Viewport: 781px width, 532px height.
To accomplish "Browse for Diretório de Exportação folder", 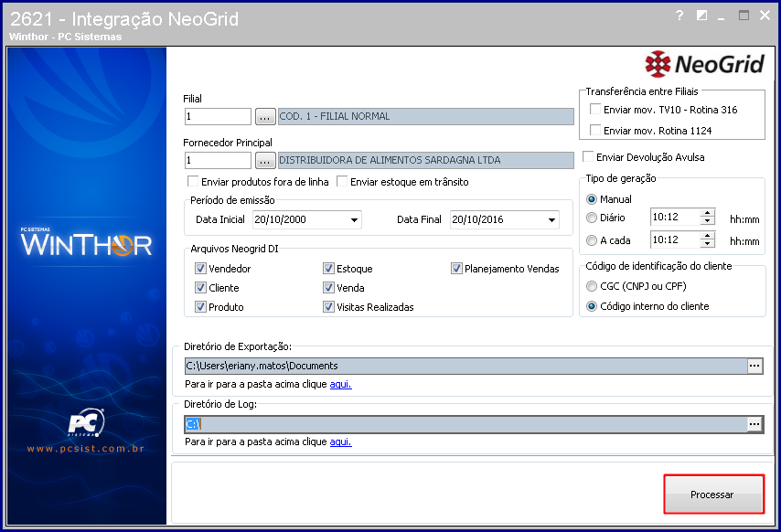I will coord(754,366).
